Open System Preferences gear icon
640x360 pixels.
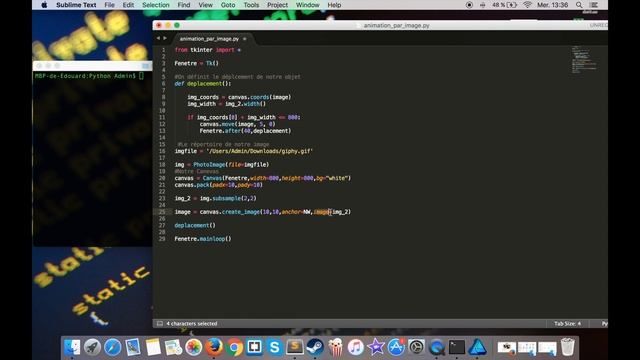[x=416, y=347]
